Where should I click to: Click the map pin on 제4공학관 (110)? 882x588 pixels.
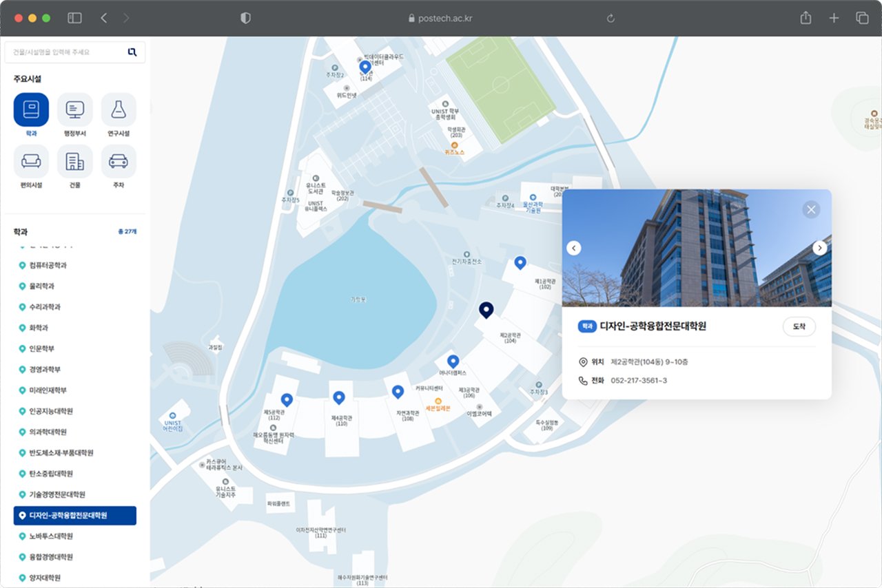tap(339, 398)
